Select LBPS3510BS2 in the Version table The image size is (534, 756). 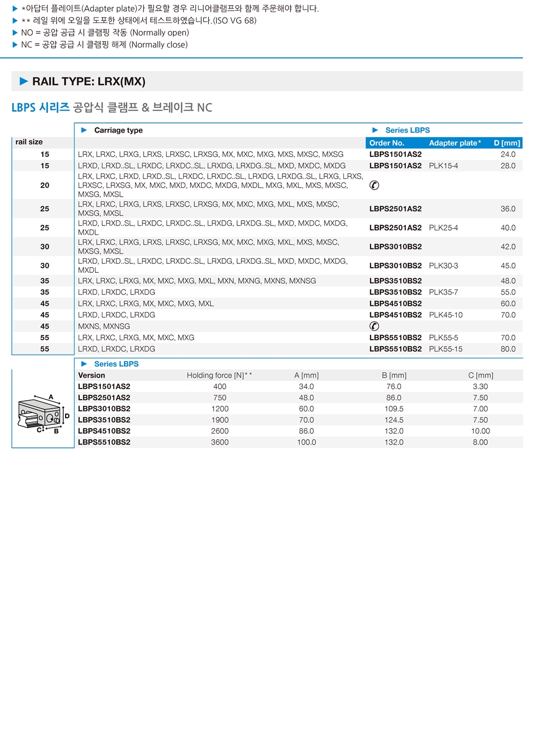coord(104,420)
